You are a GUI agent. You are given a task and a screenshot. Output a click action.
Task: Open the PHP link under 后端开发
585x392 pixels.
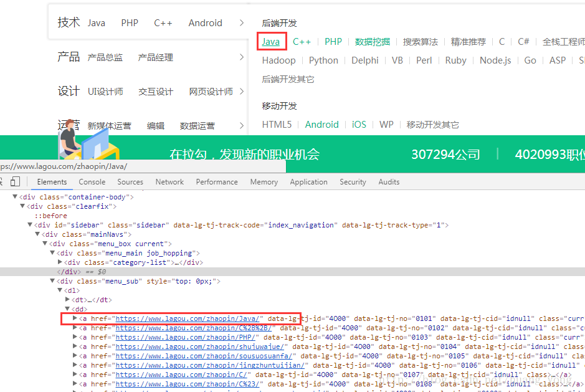coord(333,41)
